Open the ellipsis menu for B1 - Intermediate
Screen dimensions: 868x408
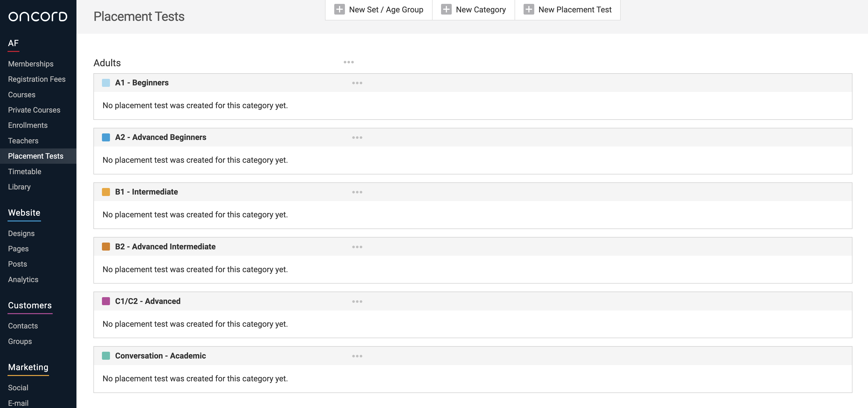point(357,192)
